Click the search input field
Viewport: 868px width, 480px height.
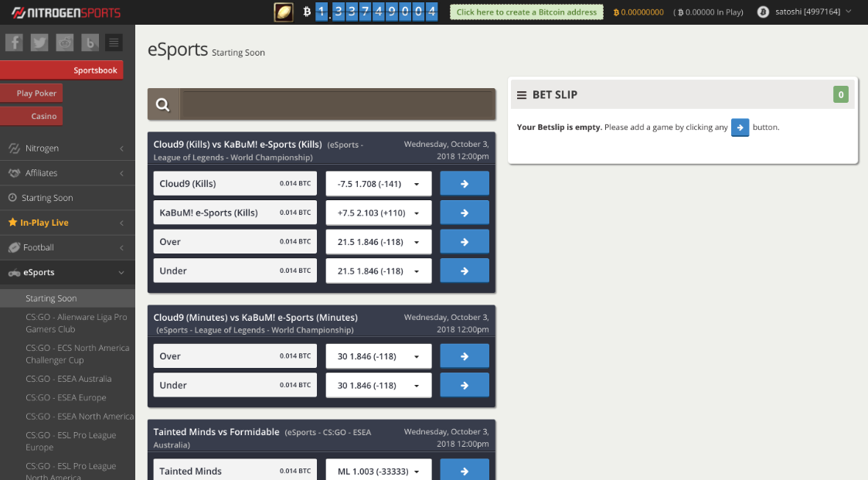337,104
